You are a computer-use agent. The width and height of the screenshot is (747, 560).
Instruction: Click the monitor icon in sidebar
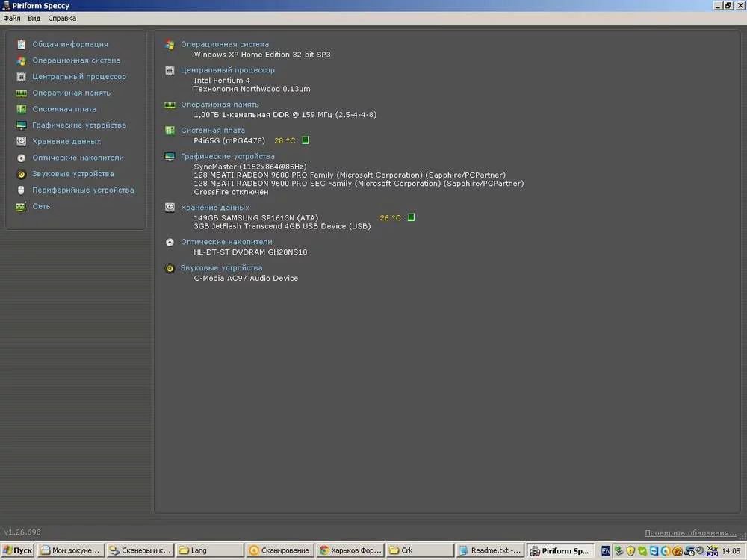tap(21, 125)
